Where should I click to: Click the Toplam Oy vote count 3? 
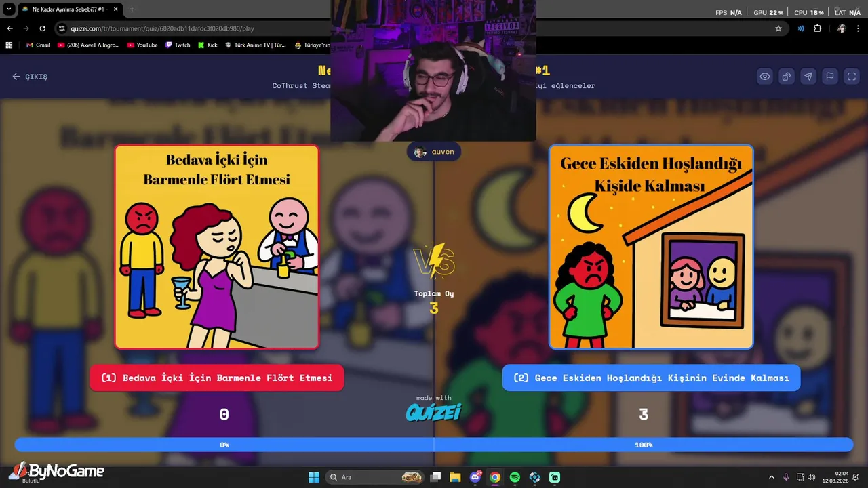434,308
